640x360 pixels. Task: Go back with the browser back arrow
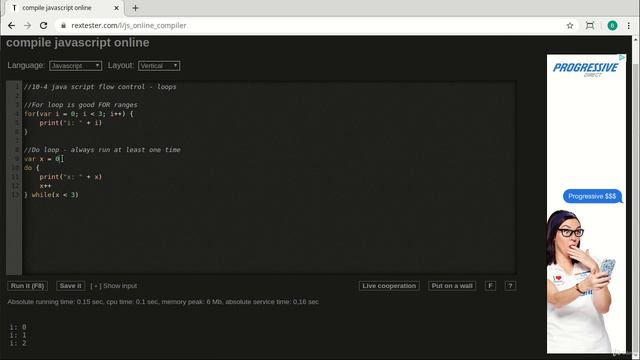[x=11, y=25]
